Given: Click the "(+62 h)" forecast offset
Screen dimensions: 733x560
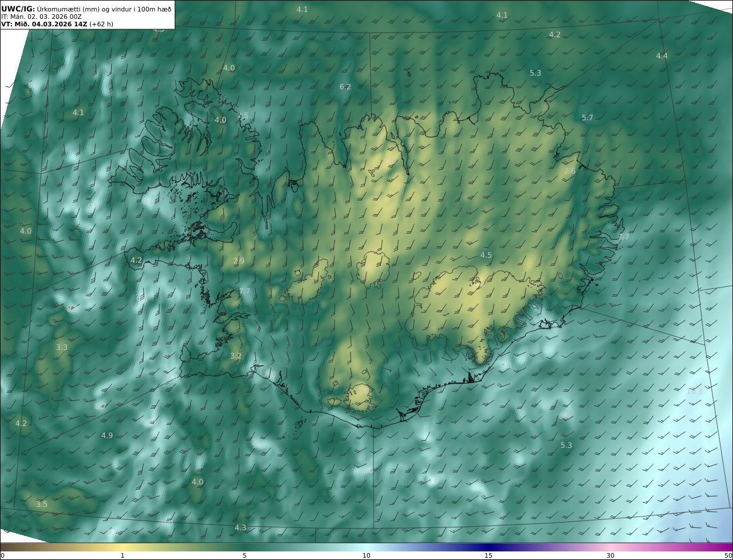Looking at the screenshot, I should tap(102, 25).
